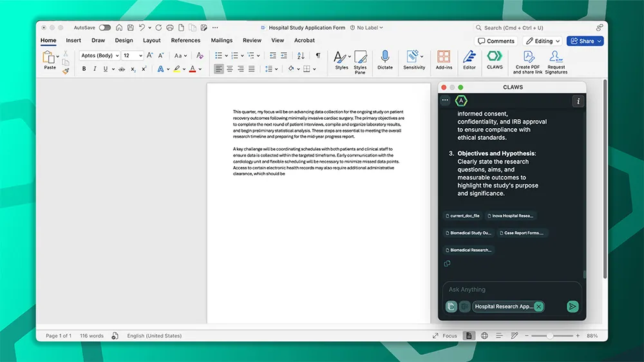The width and height of the screenshot is (644, 362).
Task: Adjust the zoom slider handle
Action: 549,336
